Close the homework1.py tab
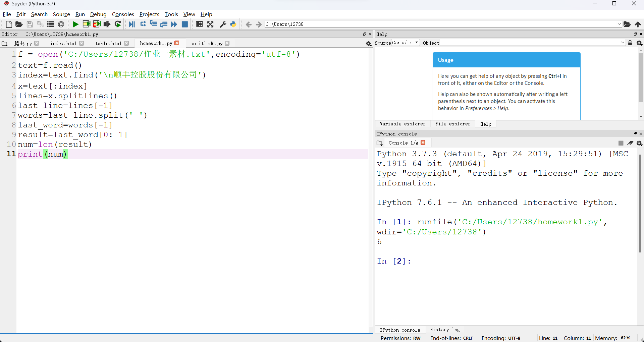This screenshot has width=644, height=342. (x=177, y=43)
